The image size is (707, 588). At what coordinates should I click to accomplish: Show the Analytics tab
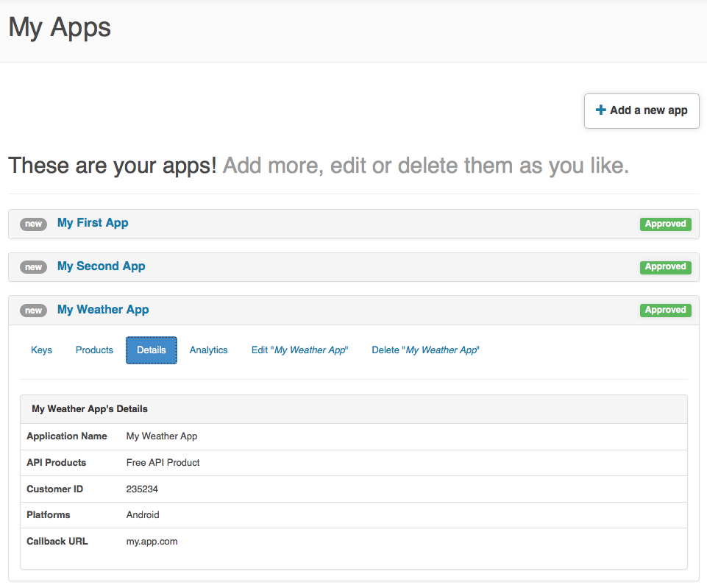pos(209,350)
